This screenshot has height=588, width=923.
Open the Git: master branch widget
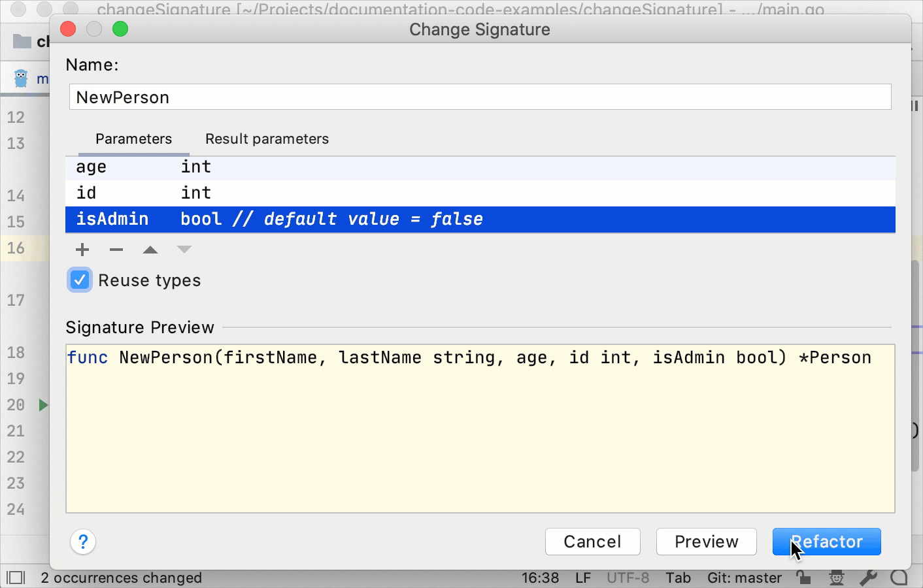pyautogui.click(x=744, y=578)
